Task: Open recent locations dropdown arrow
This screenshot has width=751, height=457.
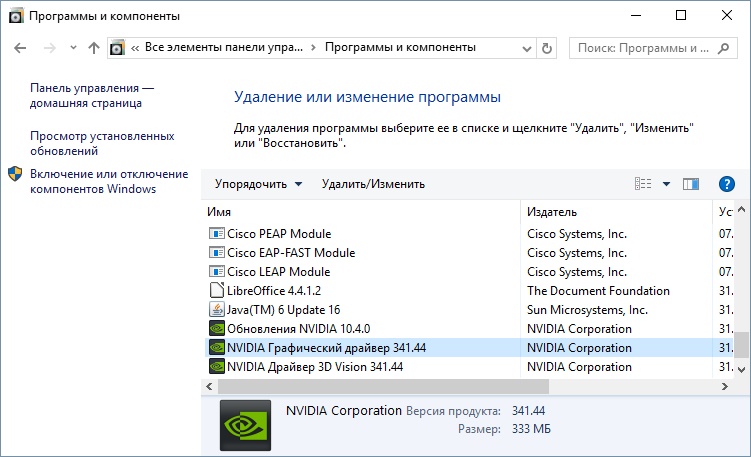Action: (73, 48)
